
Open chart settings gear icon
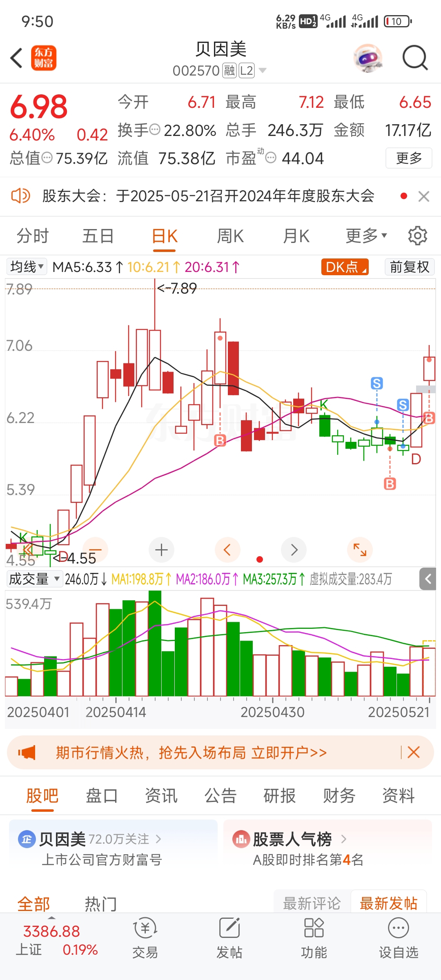417,236
